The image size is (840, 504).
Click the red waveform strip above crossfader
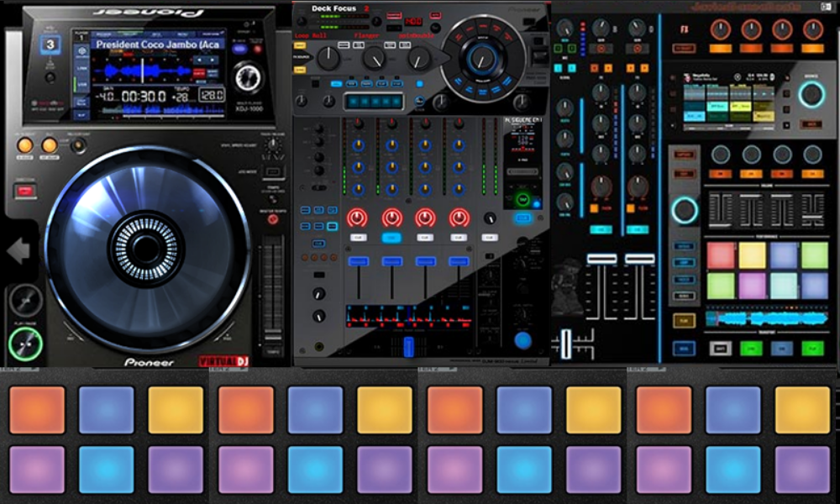[409, 317]
